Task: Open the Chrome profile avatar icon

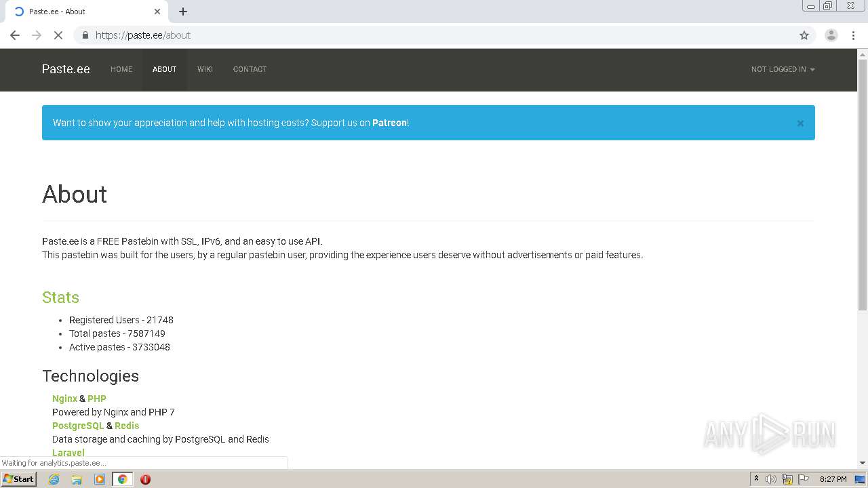Action: pyautogui.click(x=831, y=35)
